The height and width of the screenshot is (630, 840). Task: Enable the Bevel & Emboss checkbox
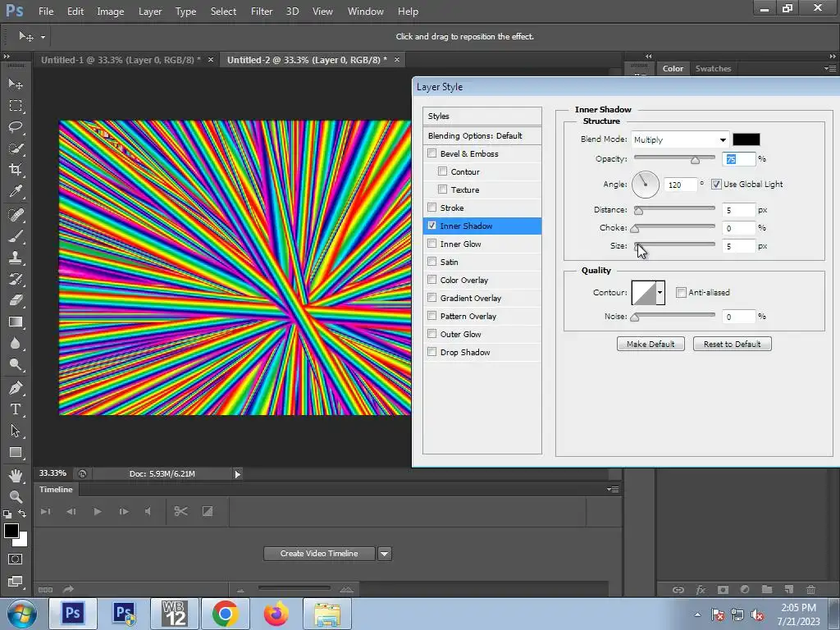pos(431,153)
